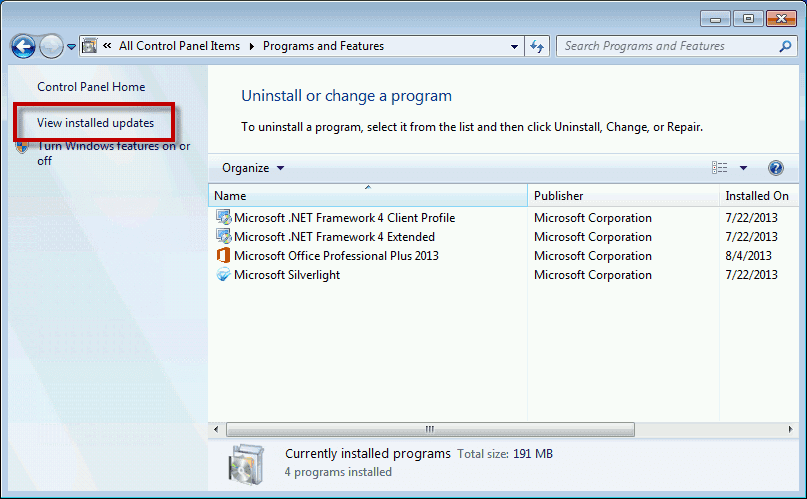Maximize the Programs and Features window
807x499 pixels.
pos(748,19)
